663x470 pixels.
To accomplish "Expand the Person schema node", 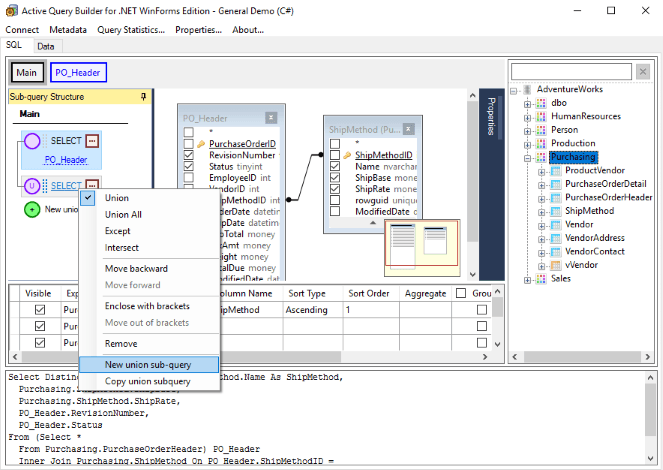I will tap(527, 131).
